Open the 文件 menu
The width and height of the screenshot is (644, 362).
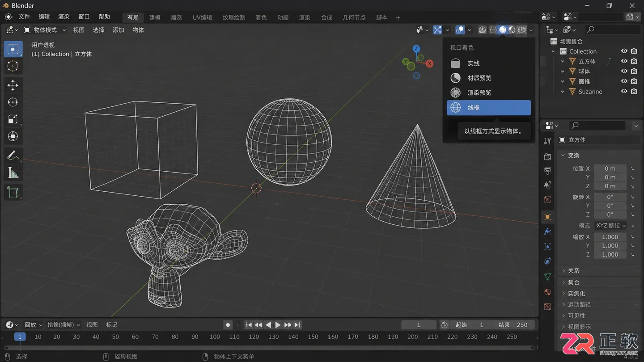24,17
